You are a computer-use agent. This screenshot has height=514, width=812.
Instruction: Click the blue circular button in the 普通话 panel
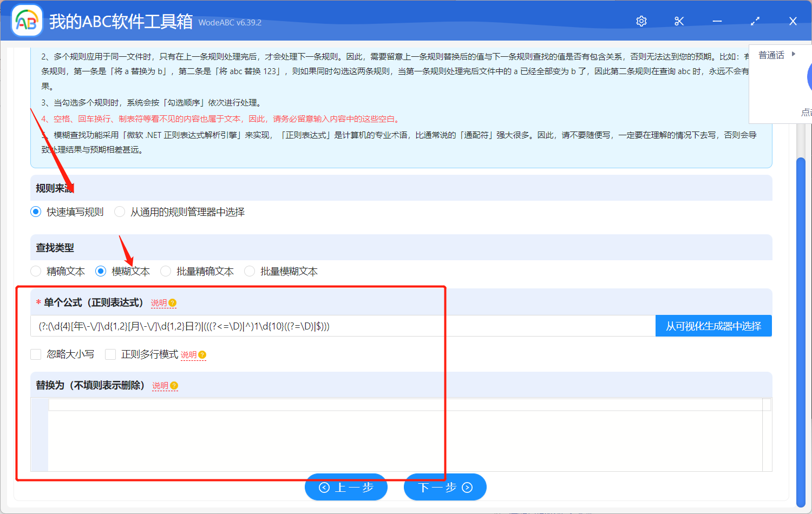click(x=809, y=77)
